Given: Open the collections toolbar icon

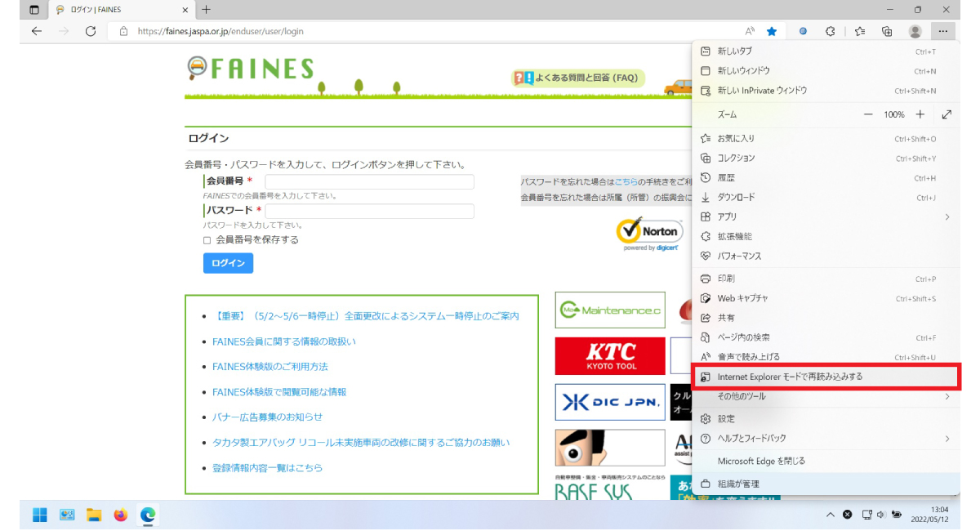Looking at the screenshot, I should (887, 31).
